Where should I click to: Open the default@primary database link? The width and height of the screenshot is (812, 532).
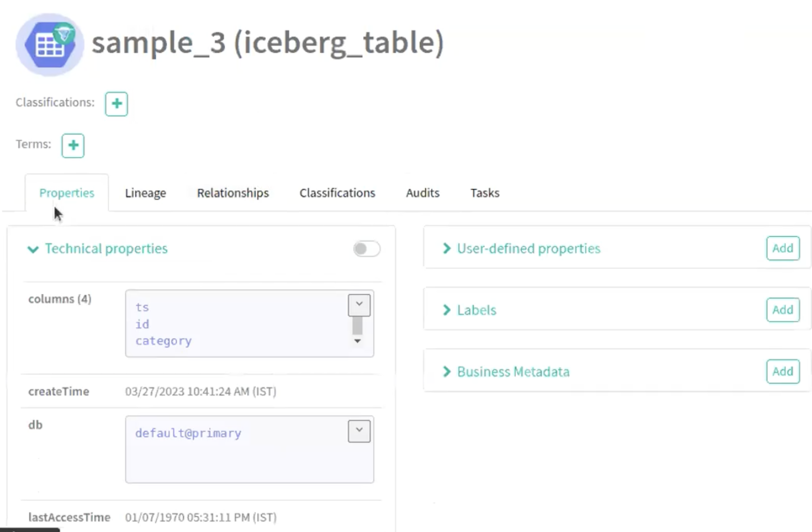188,434
